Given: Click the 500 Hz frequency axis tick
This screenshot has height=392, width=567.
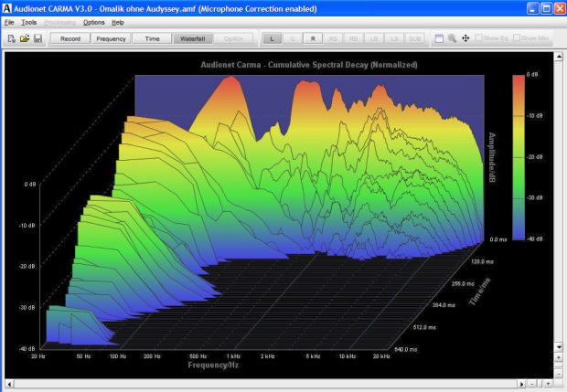Looking at the screenshot, I should [198, 356].
